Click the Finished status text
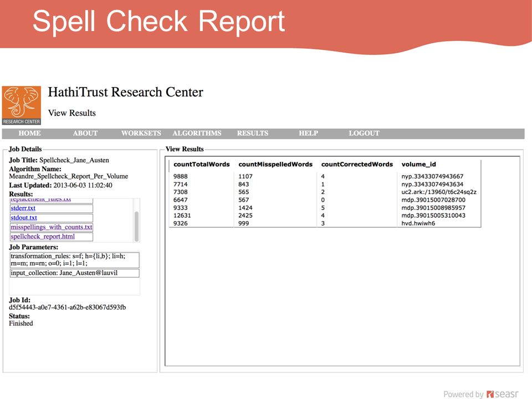 [x=21, y=323]
